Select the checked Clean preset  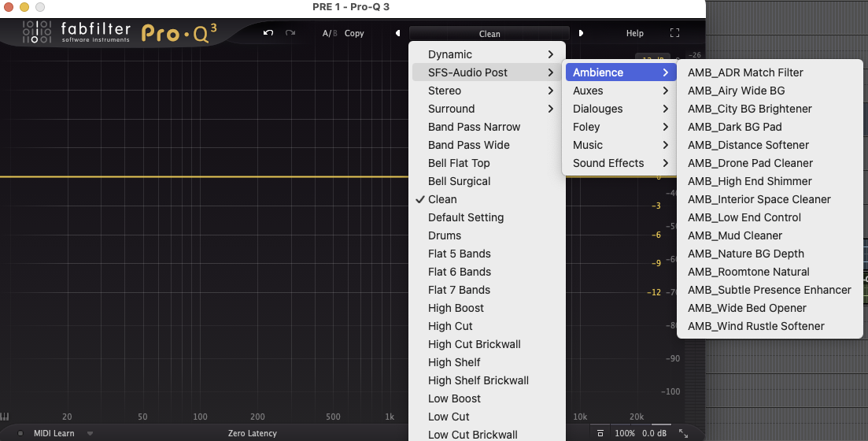pos(442,199)
